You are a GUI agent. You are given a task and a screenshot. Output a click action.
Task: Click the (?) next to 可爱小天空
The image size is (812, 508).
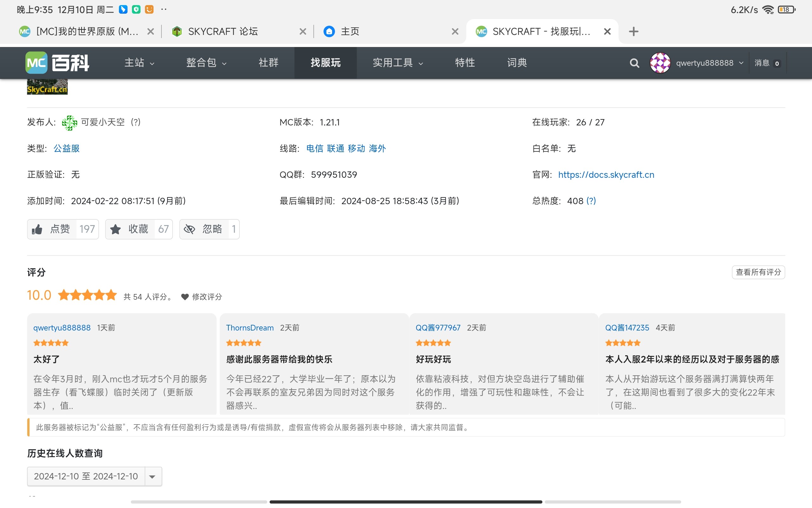point(135,122)
